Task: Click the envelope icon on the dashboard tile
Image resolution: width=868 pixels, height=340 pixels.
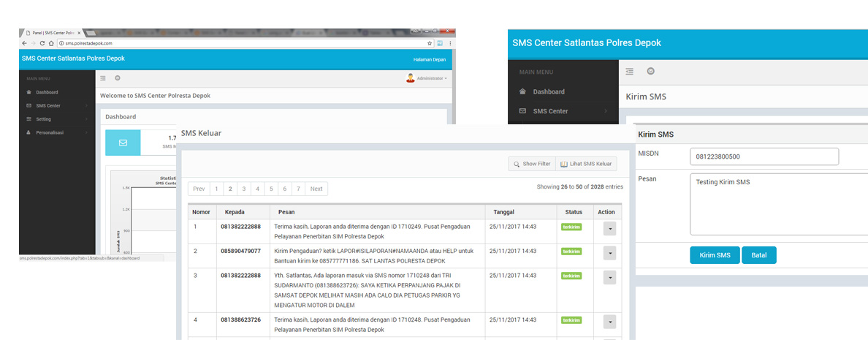Action: click(123, 143)
